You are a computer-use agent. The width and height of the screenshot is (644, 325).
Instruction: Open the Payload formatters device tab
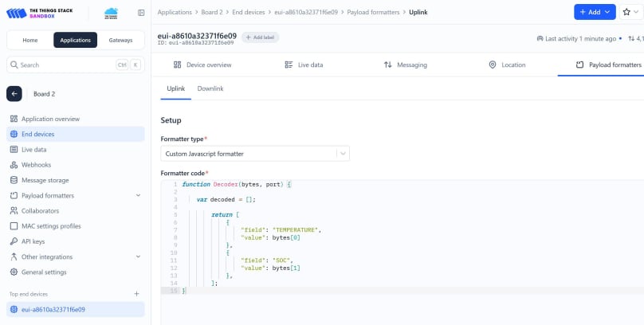pyautogui.click(x=608, y=65)
